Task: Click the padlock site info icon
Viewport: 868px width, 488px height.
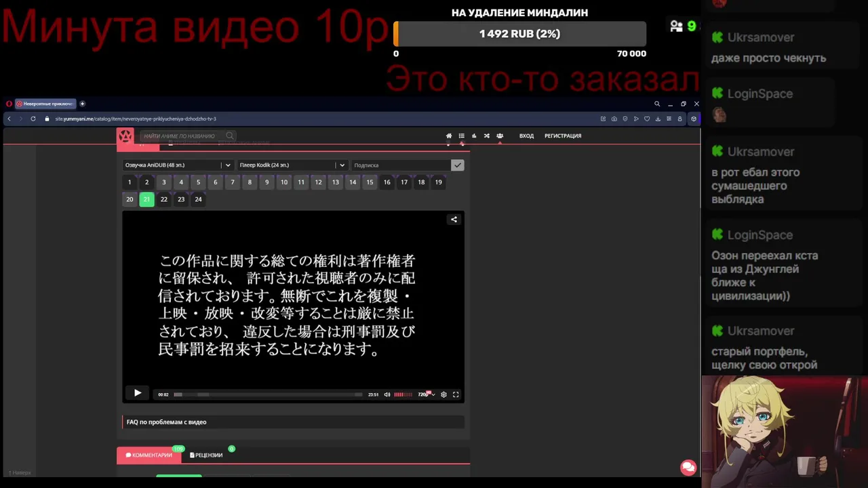Action: tap(47, 119)
